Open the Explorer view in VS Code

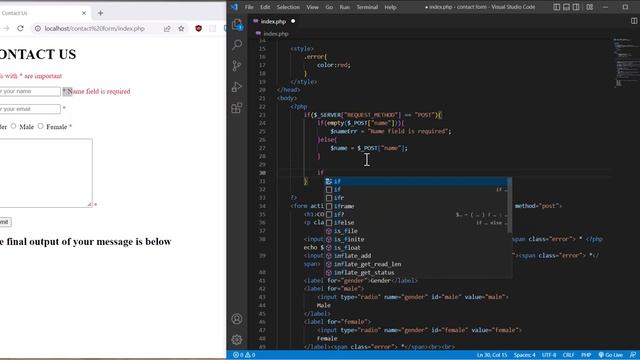pos(237,24)
